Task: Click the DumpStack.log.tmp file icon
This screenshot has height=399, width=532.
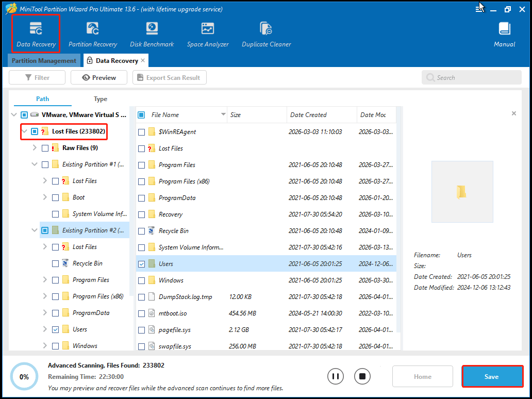Action: pos(152,297)
